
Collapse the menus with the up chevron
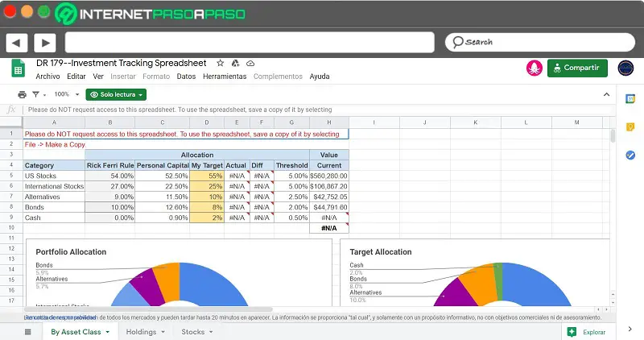coord(606,94)
